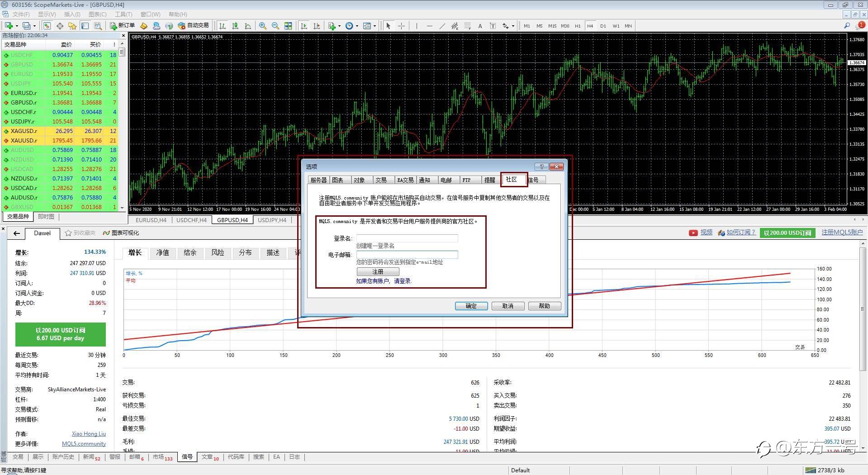Expand the profiles dropdown arrow

point(34,26)
